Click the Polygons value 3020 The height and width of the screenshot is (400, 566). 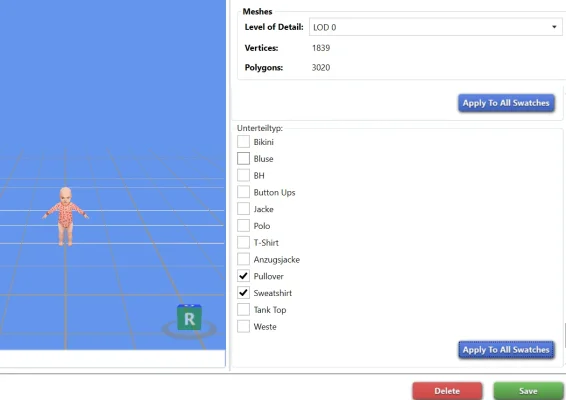[321, 68]
